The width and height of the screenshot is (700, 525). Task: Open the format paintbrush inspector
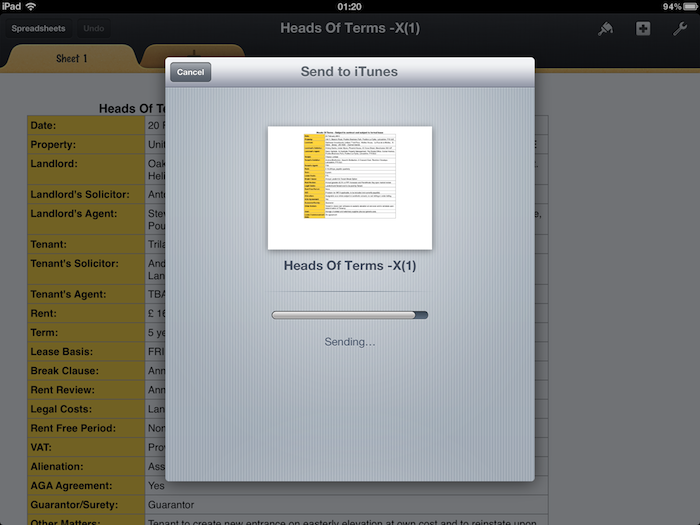click(x=605, y=29)
